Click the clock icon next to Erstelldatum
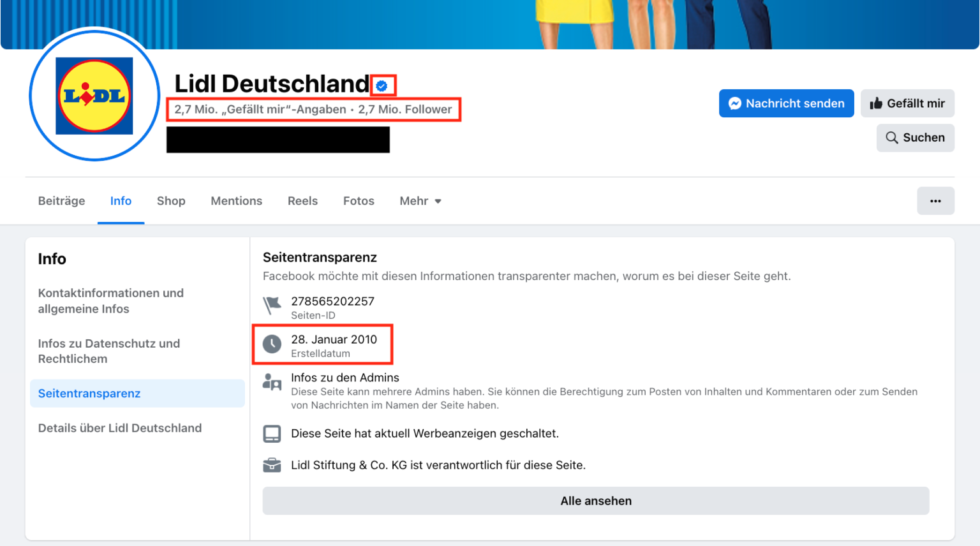The width and height of the screenshot is (980, 546). [272, 343]
